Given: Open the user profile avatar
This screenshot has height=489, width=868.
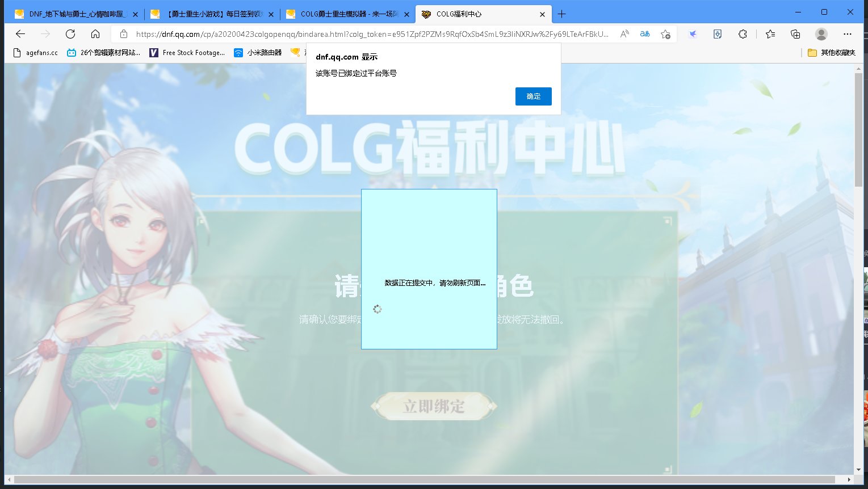Looking at the screenshot, I should pos(821,34).
